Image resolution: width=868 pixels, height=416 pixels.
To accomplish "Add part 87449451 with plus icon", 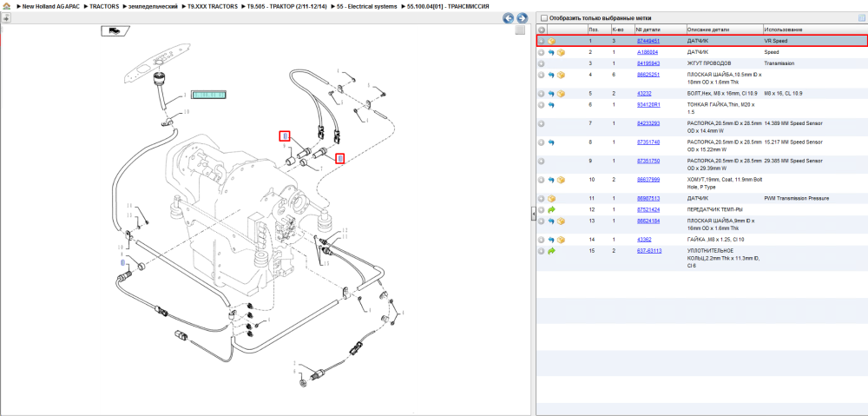I will pos(542,41).
